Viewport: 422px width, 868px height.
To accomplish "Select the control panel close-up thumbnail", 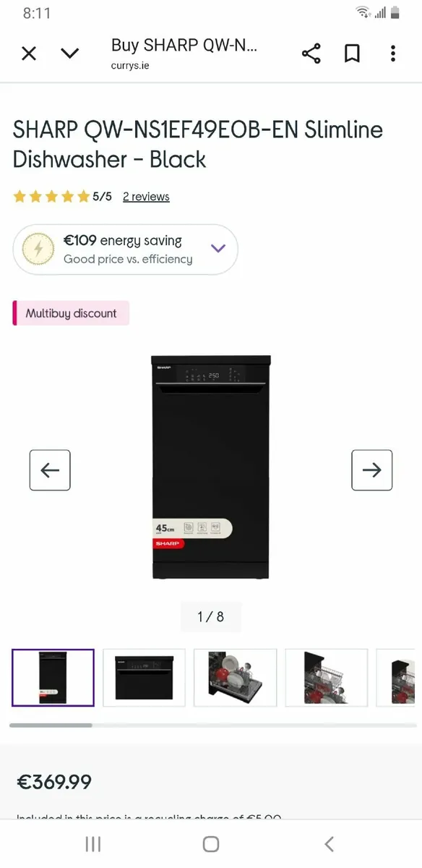I will 144,678.
